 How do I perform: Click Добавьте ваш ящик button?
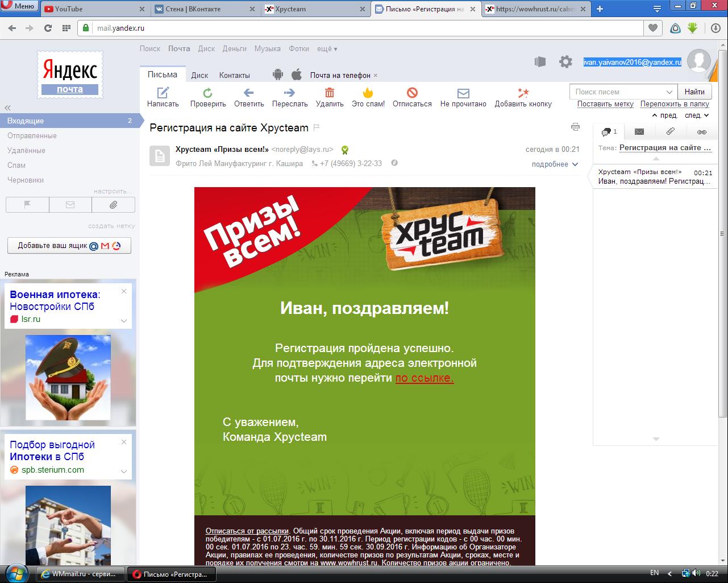pos(69,246)
